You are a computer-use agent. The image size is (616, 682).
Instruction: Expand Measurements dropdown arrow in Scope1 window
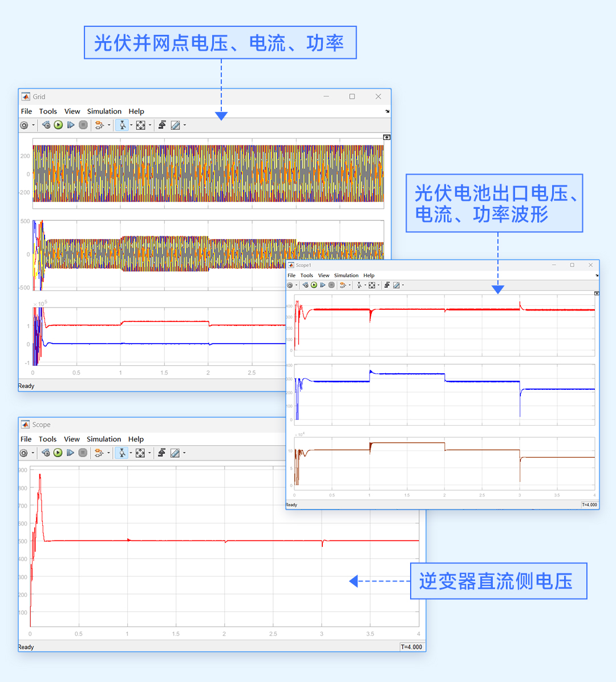403,285
